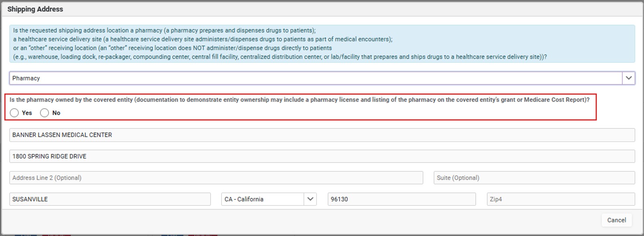Image resolution: width=644 pixels, height=236 pixels.
Task: Click the Address Line 2 (Optional) field
Action: [216, 178]
